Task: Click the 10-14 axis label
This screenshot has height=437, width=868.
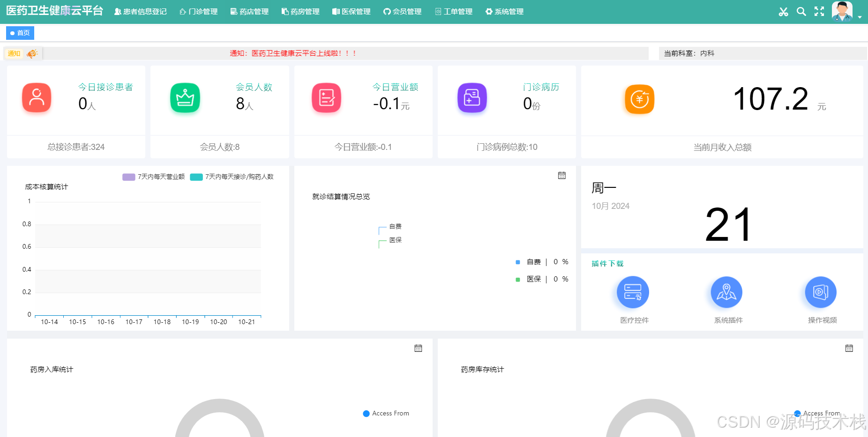Action: (49, 322)
